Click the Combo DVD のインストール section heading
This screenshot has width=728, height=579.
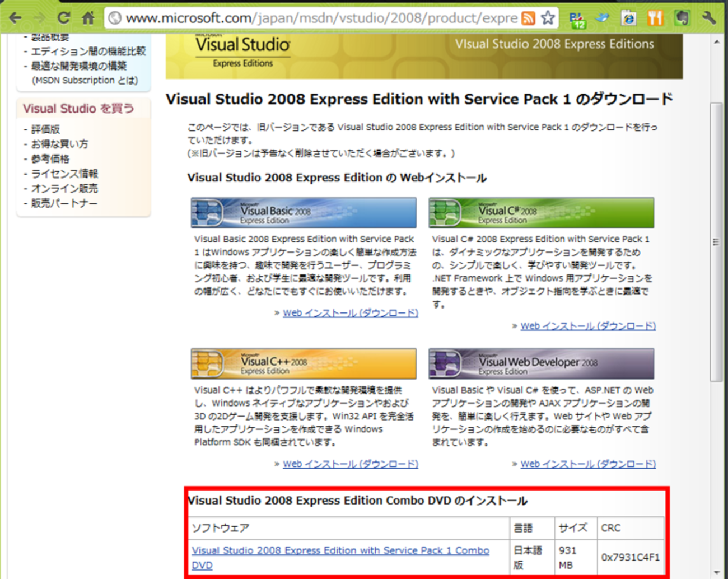point(358,501)
